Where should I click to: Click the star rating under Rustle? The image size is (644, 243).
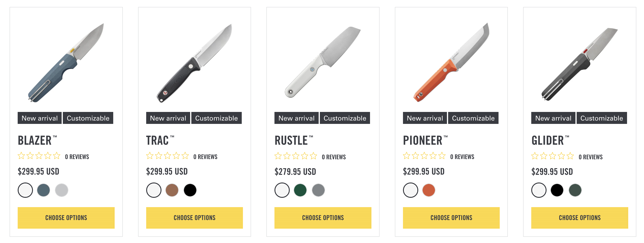click(x=296, y=156)
